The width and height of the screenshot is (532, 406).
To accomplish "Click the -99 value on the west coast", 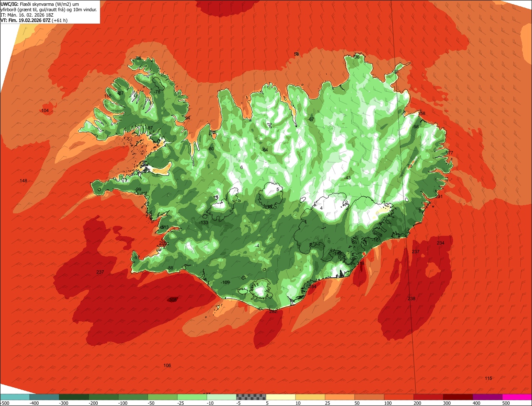I will click(138, 189).
